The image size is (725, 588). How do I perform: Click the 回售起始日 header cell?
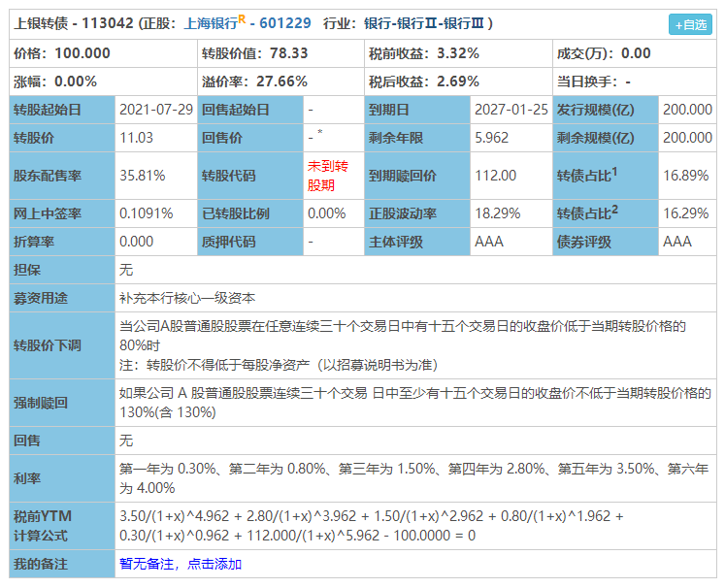(x=250, y=110)
